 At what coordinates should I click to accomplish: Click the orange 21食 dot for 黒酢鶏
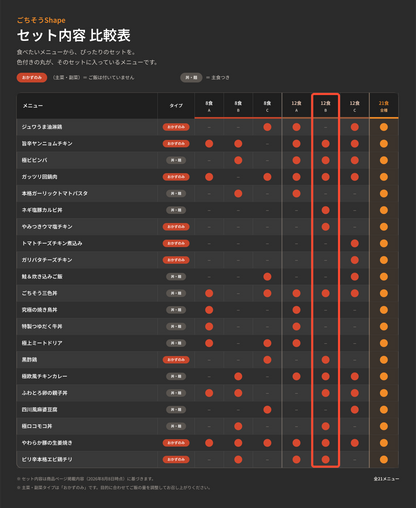click(x=384, y=360)
